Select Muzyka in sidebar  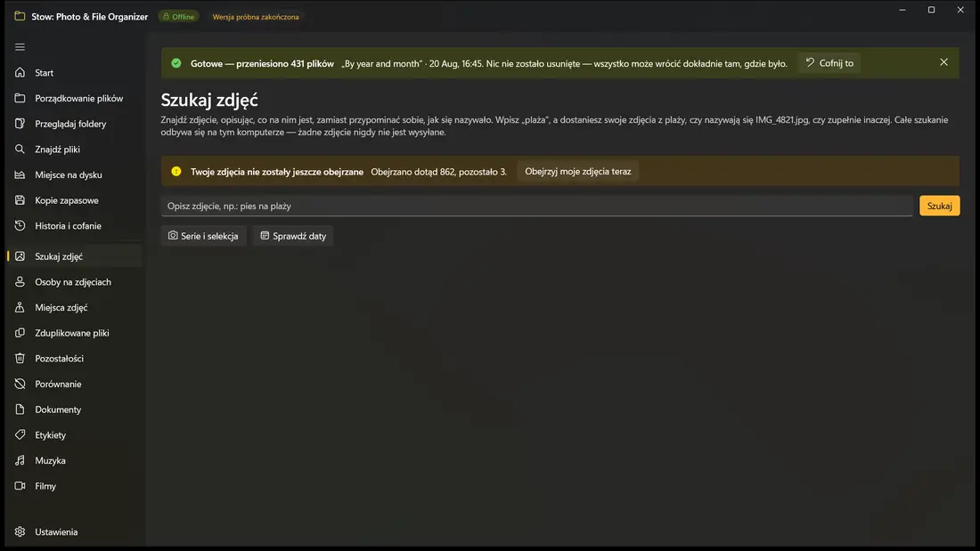click(75, 460)
